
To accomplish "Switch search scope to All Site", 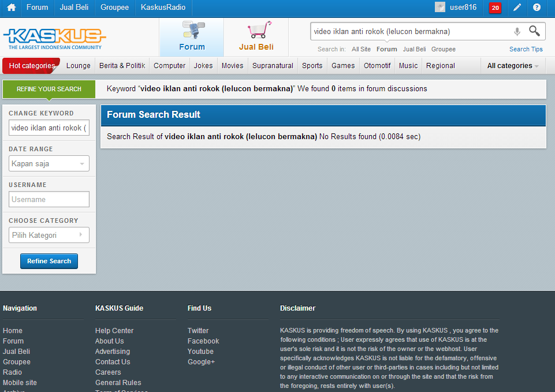I will pyautogui.click(x=361, y=50).
